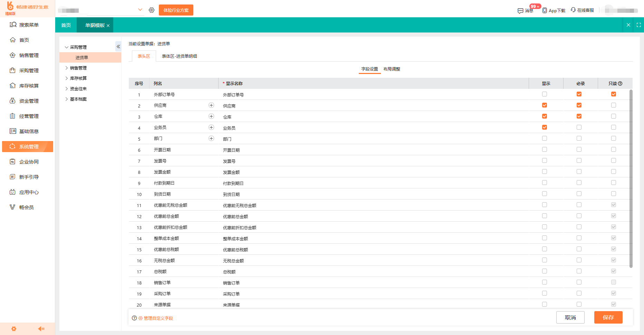Click the speaker icon at sidebar bottom
Viewport: 644px width, 335px height.
[x=41, y=329]
